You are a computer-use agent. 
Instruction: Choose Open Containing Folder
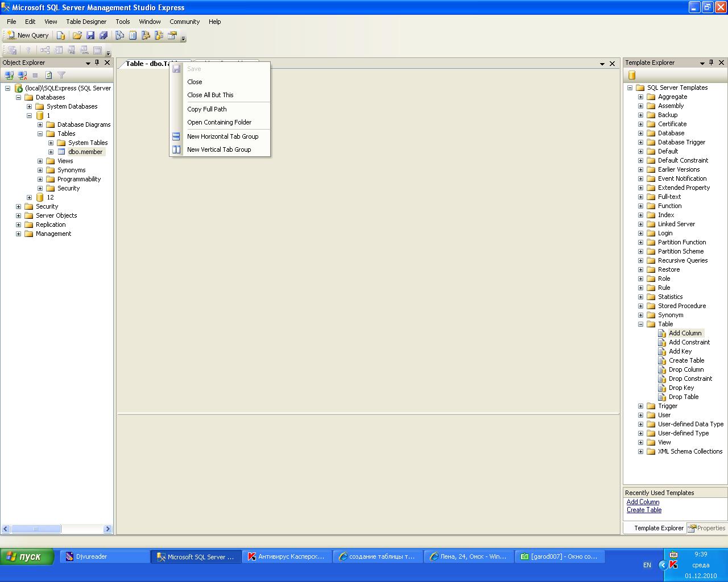220,122
